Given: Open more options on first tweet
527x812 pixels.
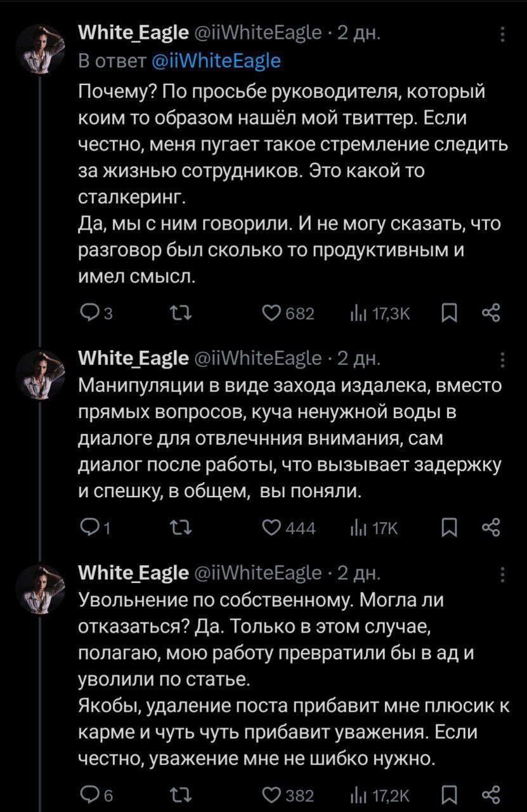Looking at the screenshot, I should point(503,34).
